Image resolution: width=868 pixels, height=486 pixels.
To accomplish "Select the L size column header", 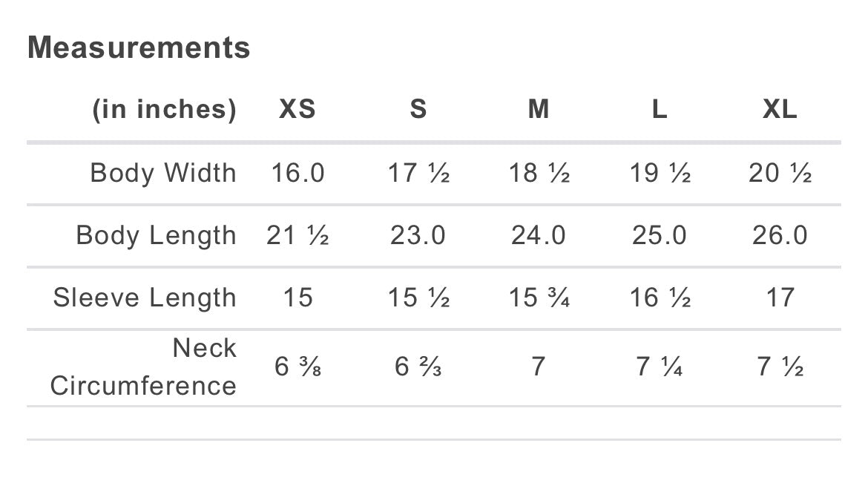I will coord(660,110).
